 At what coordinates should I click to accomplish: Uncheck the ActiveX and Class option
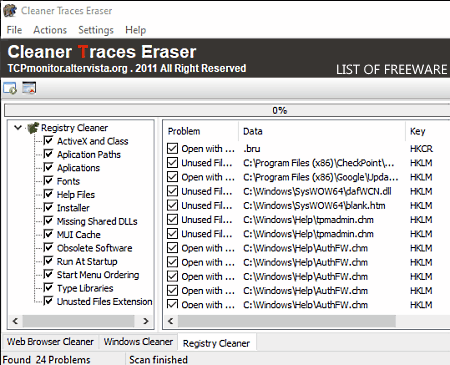[48, 140]
